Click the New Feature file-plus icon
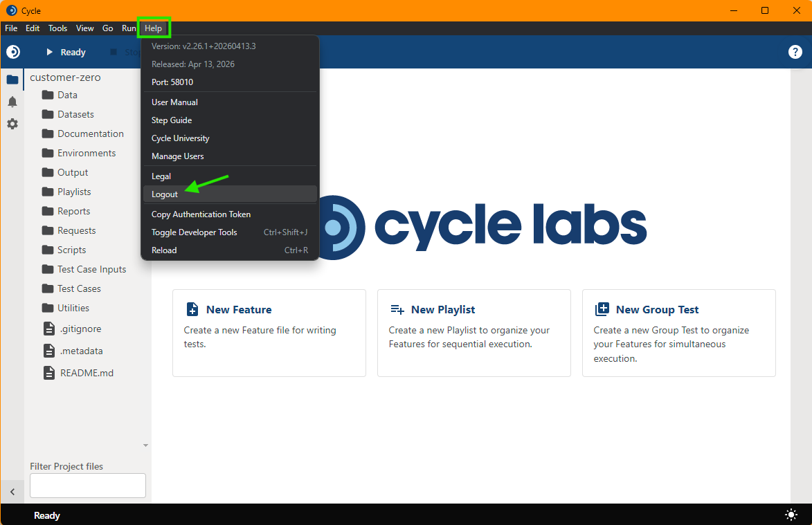The image size is (812, 525). (192, 309)
